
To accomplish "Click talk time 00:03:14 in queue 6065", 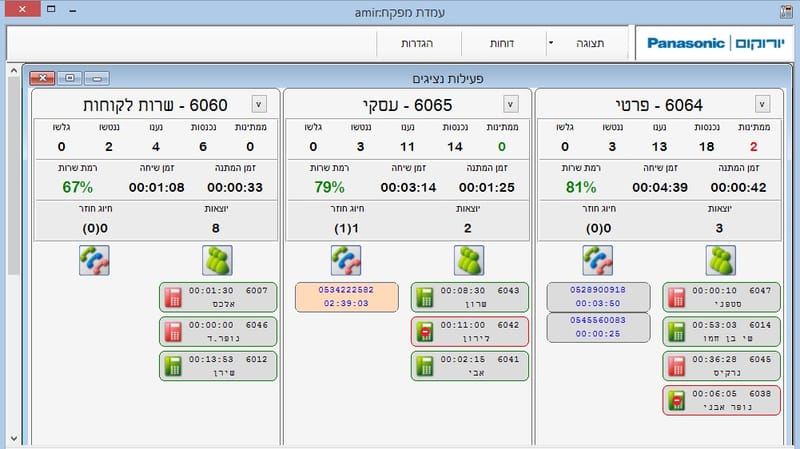I will [x=408, y=188].
